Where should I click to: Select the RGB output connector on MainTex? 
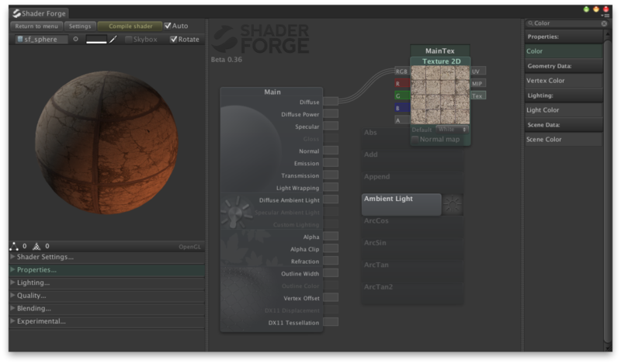(401, 71)
